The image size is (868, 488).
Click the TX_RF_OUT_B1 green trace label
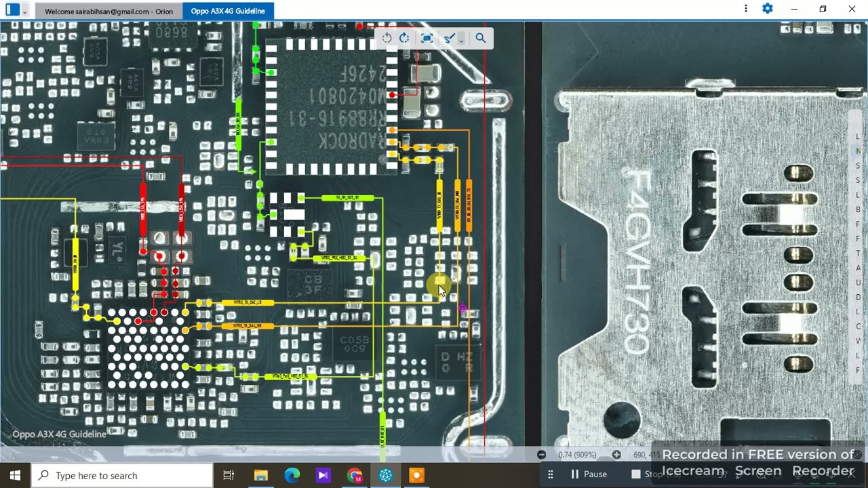(x=347, y=198)
